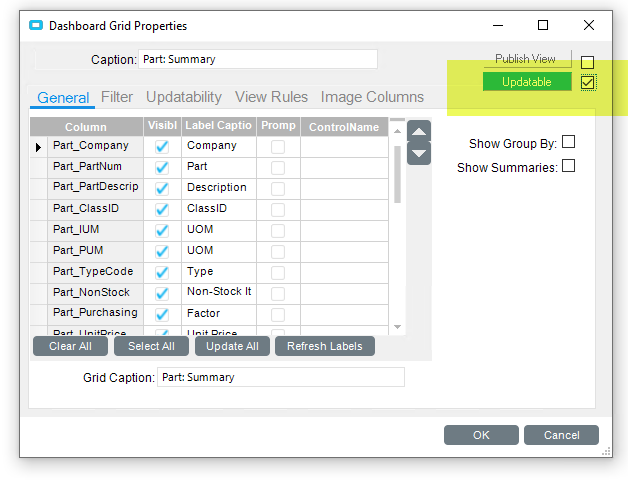628x486 pixels.
Task: Uncheck the Updatable checkbox
Action: (588, 82)
